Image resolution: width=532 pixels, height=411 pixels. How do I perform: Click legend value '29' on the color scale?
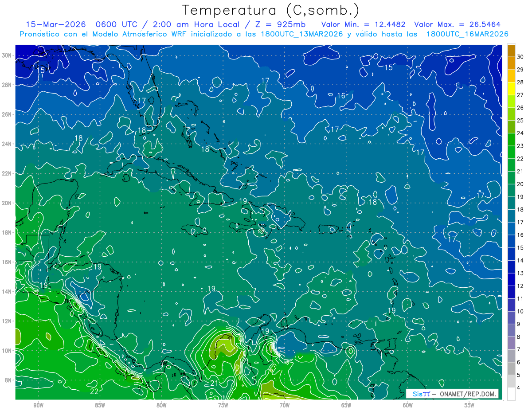[x=520, y=69]
